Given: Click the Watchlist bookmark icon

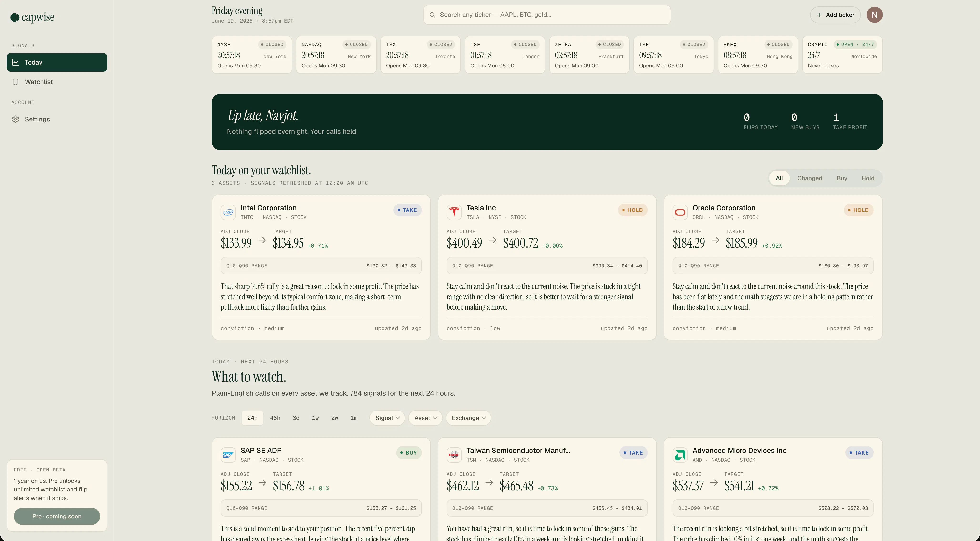Looking at the screenshot, I should [x=15, y=82].
